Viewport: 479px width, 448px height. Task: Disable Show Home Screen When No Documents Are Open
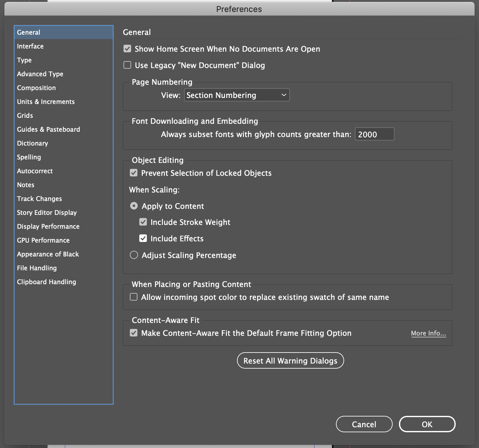[x=127, y=49]
